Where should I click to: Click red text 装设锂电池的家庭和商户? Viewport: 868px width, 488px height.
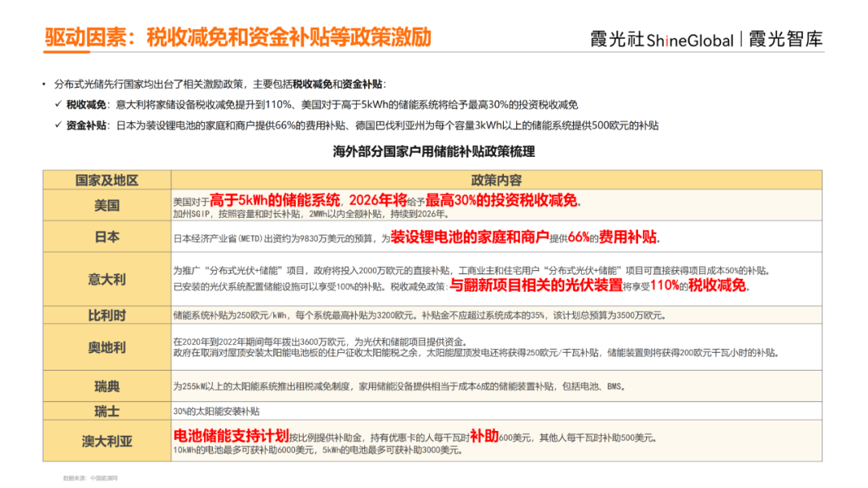[469, 237]
